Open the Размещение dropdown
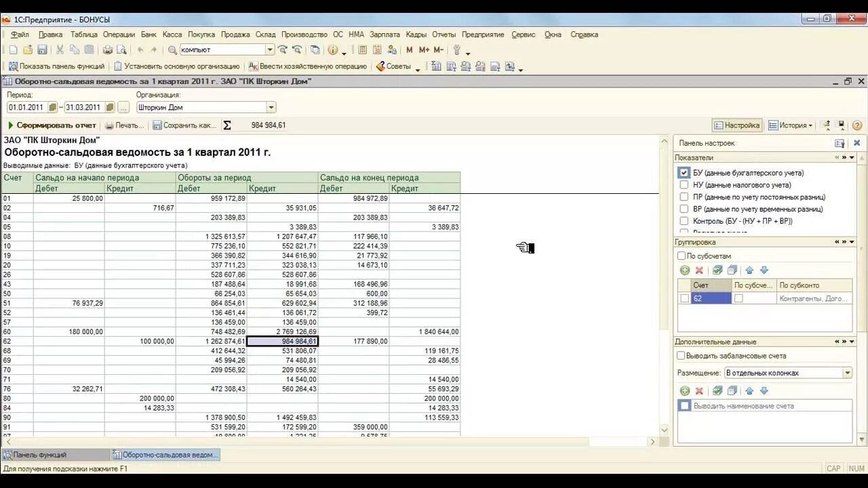The width and height of the screenshot is (868, 488). [847, 373]
